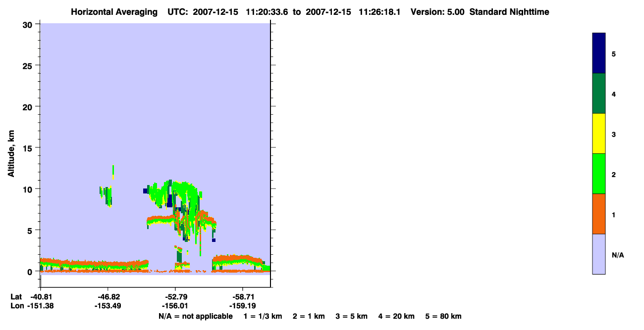This screenshot has width=644, height=330.
Task: Click the lavender N/A colorbar segment
Action: pos(599,254)
